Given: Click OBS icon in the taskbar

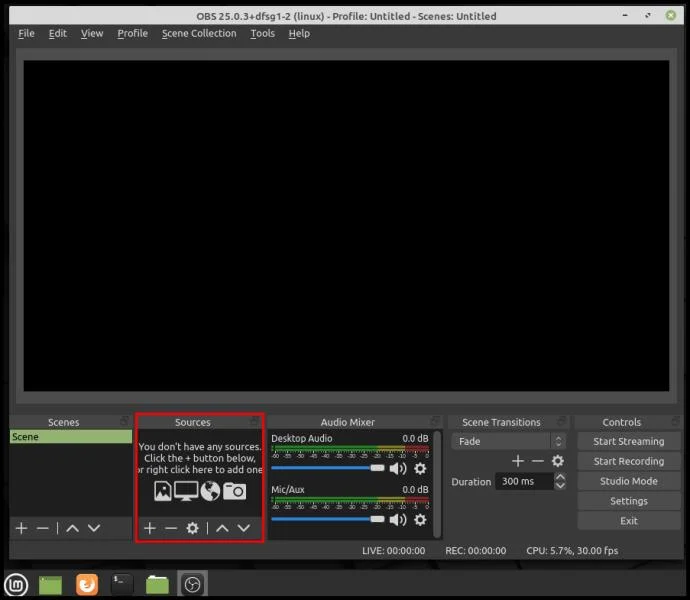Looking at the screenshot, I should (x=192, y=585).
